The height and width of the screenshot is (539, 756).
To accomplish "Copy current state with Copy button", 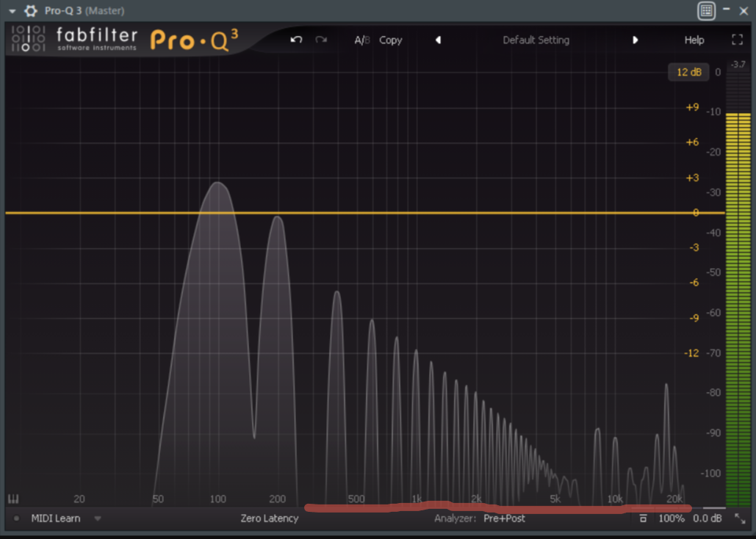I will (x=391, y=40).
